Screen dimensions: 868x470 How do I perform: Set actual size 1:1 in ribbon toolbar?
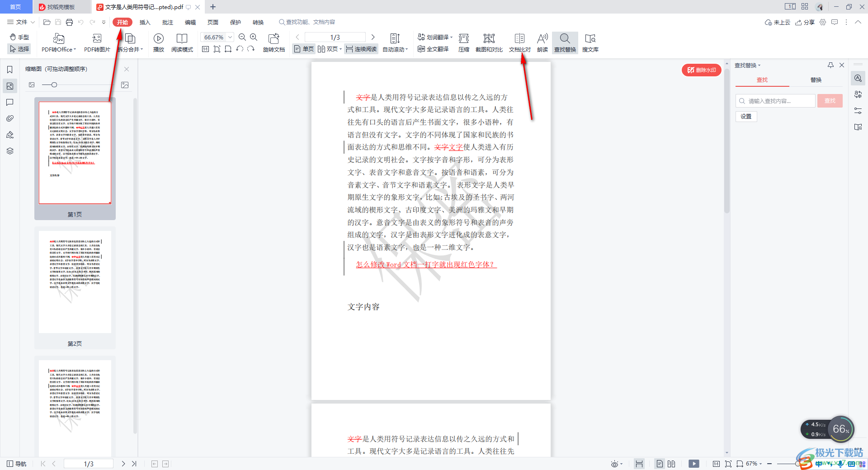[x=205, y=49]
